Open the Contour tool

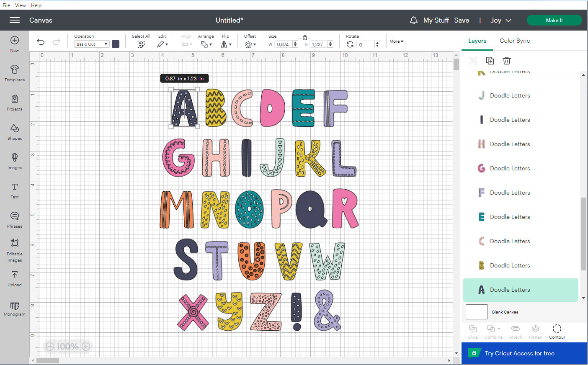(557, 332)
